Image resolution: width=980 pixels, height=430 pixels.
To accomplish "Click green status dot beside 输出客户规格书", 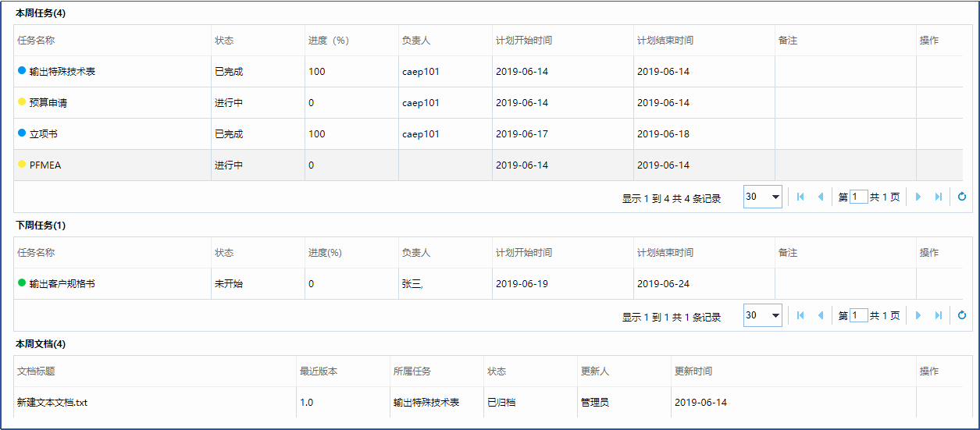I will pyautogui.click(x=22, y=283).
